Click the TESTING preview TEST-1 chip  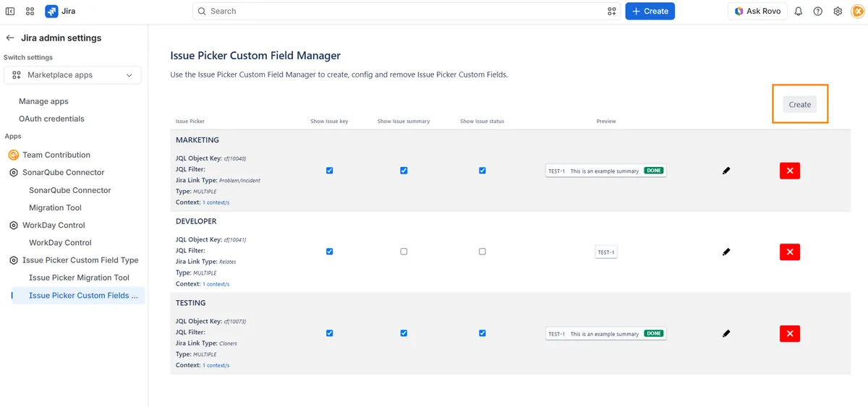coord(606,334)
